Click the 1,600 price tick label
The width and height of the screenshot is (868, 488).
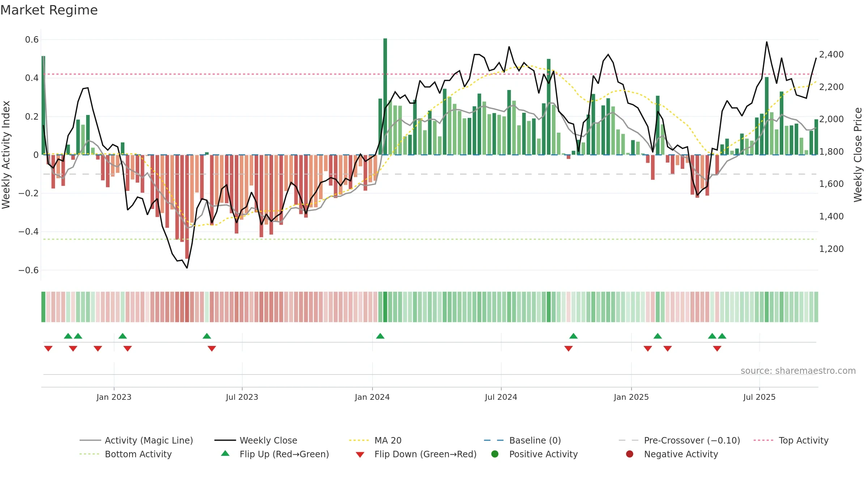click(831, 184)
